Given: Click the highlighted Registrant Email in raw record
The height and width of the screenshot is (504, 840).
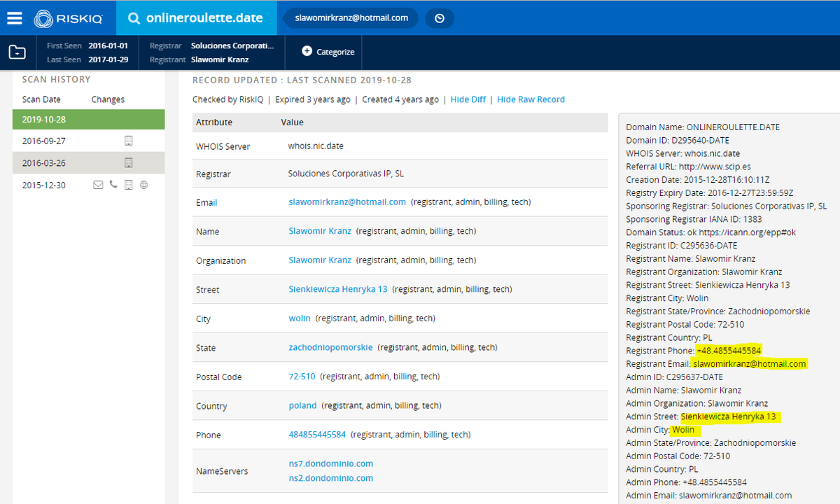Looking at the screenshot, I should tap(749, 363).
